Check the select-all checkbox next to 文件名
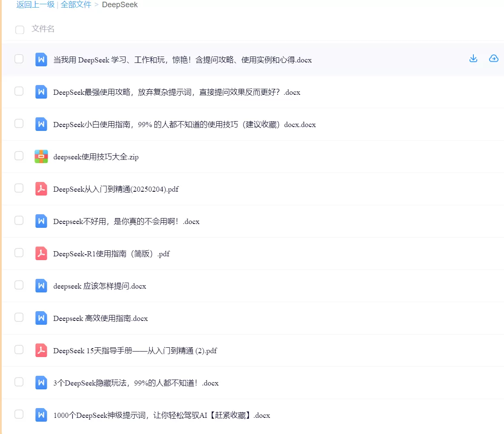Image resolution: width=504 pixels, height=434 pixels. (20, 30)
